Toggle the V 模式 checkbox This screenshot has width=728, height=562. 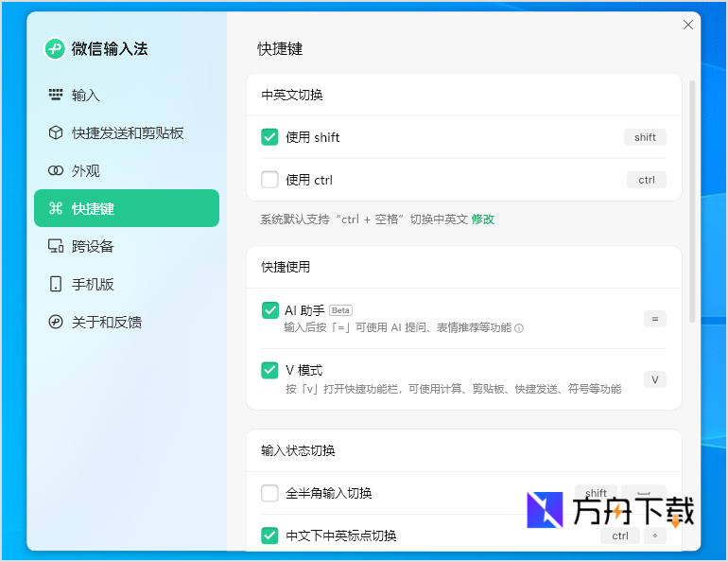269,370
